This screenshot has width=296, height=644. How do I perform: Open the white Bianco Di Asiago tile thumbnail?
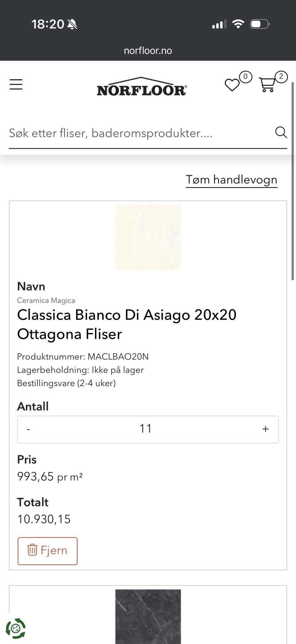click(148, 238)
